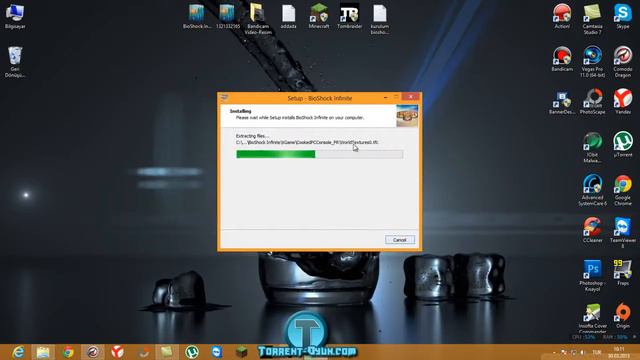640x360 pixels.
Task: Launch the Tombraider desktop shortcut
Action: coord(349,16)
